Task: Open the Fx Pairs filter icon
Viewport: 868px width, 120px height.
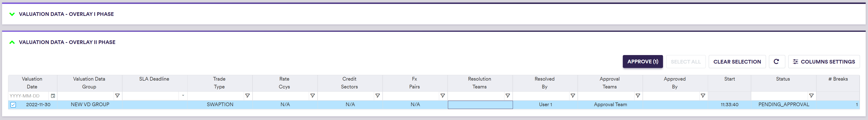Action: [442, 96]
